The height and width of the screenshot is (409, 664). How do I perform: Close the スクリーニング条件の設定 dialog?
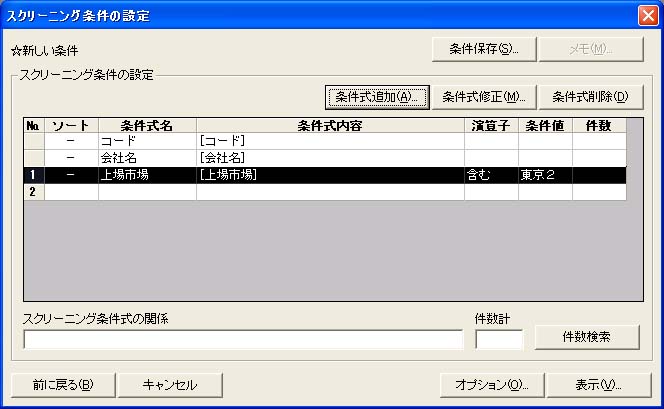point(647,15)
